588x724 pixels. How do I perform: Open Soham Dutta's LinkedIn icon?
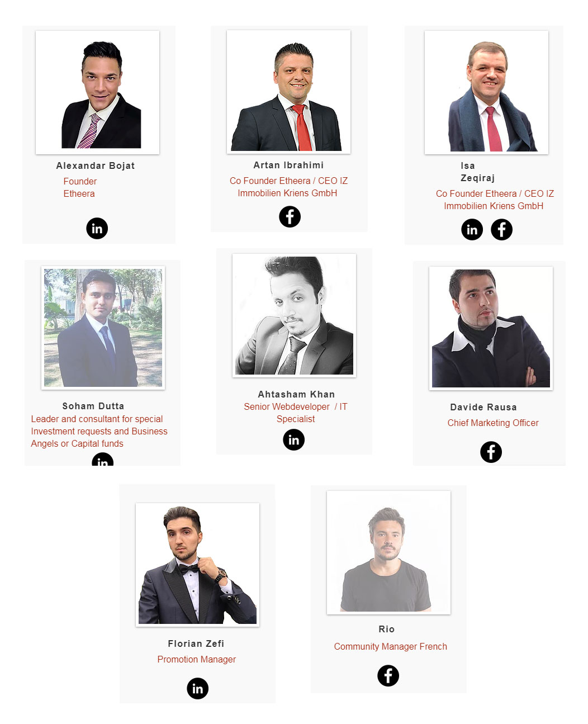[x=103, y=460]
